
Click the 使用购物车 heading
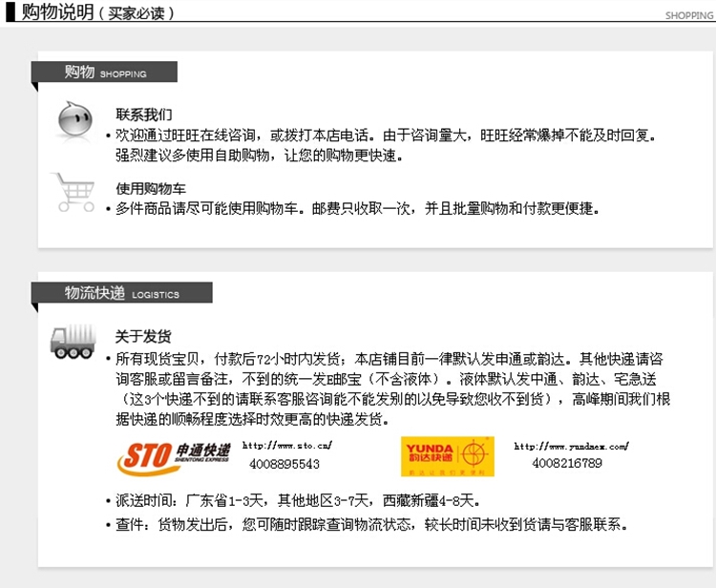pos(151,189)
